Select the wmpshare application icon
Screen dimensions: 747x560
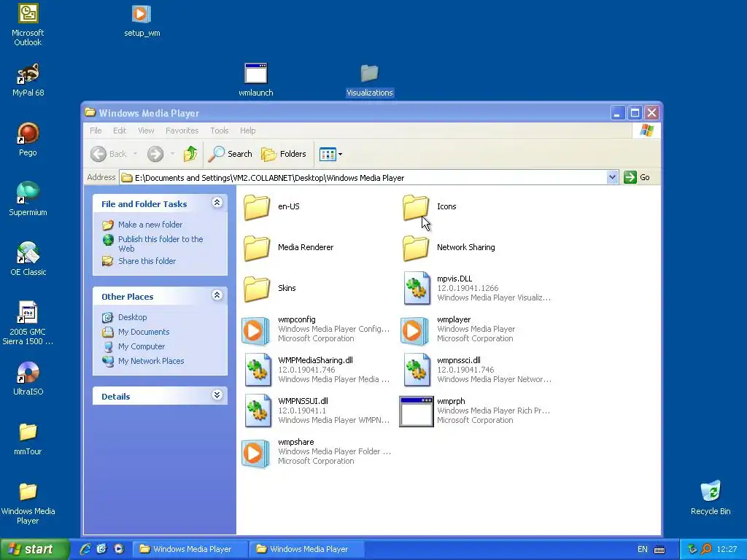[256, 454]
